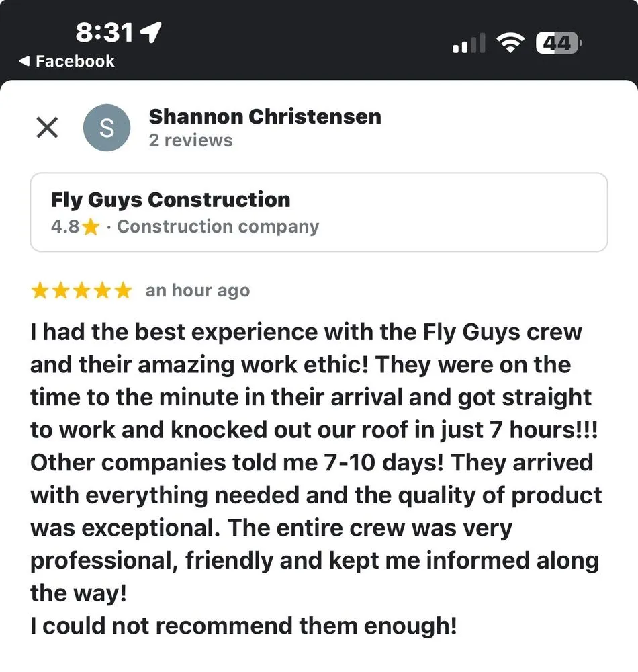Viewport: 638px width, 672px height.
Task: Tap the Wi-Fi icon in the status bar
Action: pyautogui.click(x=509, y=42)
